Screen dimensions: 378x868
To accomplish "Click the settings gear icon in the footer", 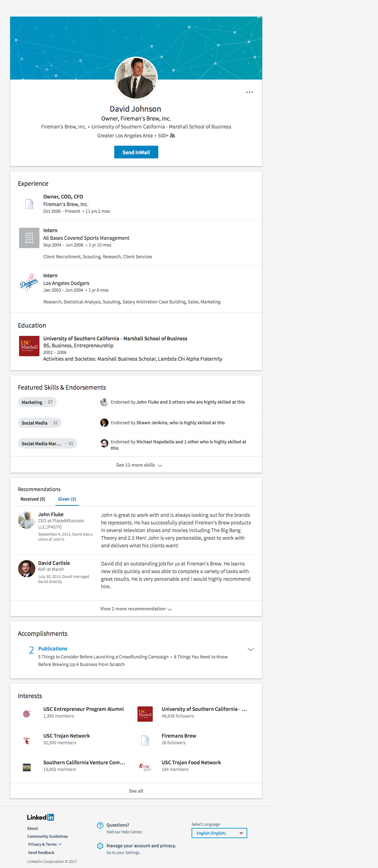I will 100,846.
